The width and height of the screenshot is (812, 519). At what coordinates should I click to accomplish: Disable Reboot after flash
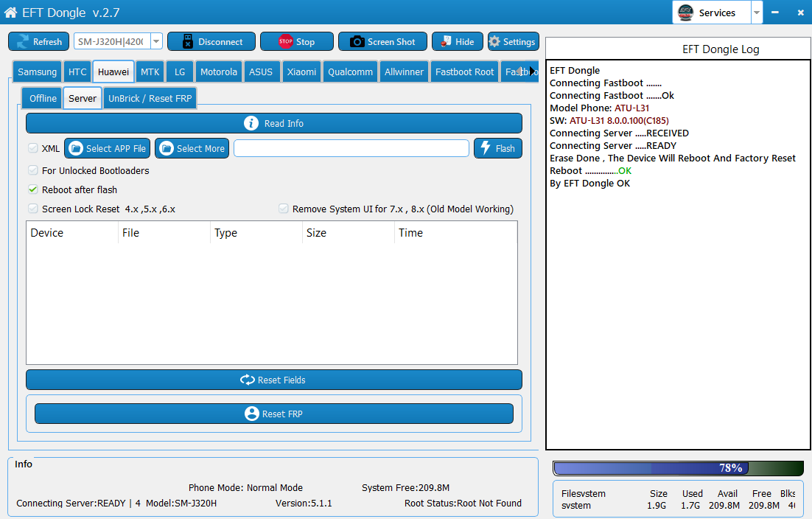32,189
